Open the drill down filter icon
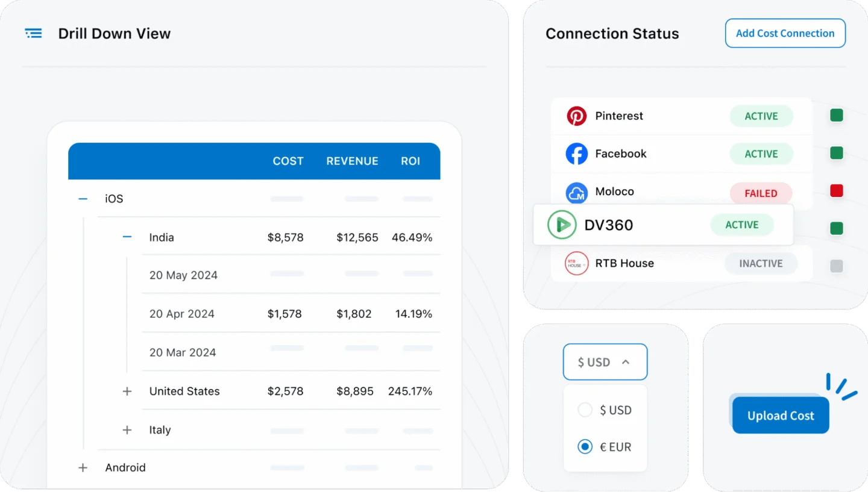Viewport: 868px width, 492px height. point(33,33)
